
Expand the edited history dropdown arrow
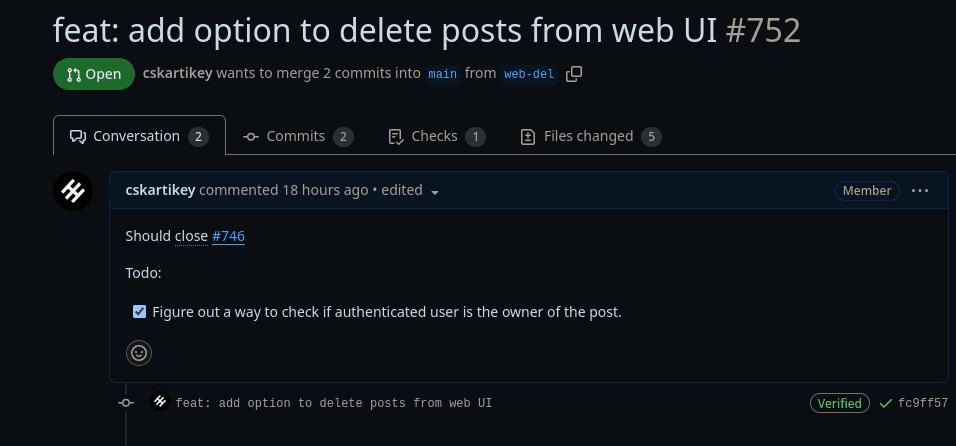[x=435, y=192]
